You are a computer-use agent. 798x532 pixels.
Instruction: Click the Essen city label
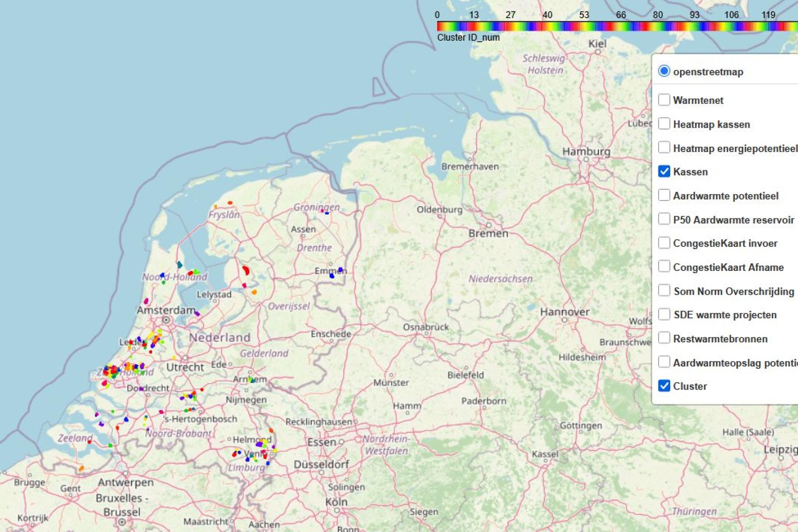tap(322, 442)
